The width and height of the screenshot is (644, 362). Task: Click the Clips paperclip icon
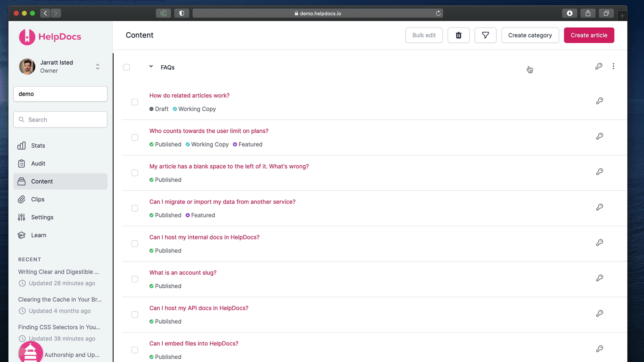(x=21, y=199)
